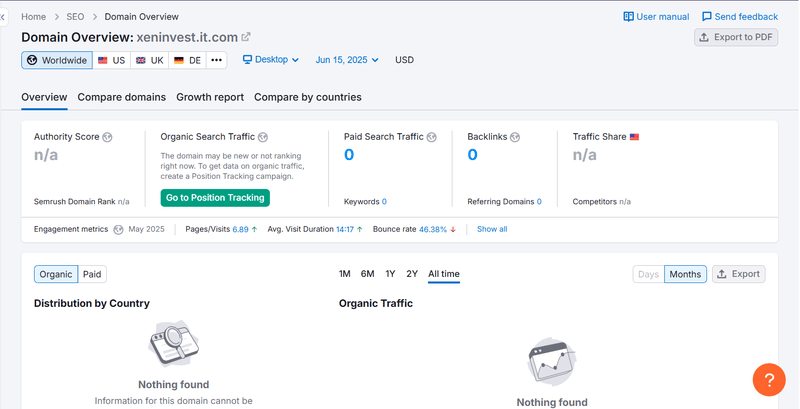Switch chart to Paid data
The height and width of the screenshot is (409, 800).
click(x=92, y=274)
